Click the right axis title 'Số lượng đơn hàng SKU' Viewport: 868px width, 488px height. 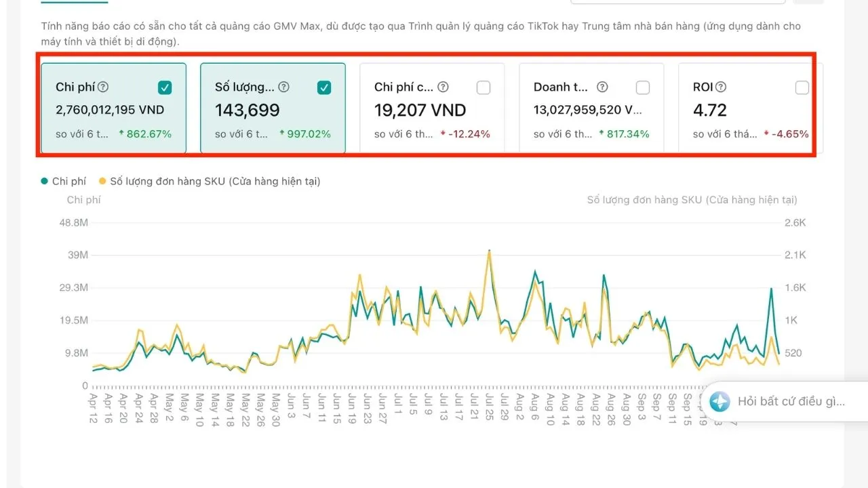(x=692, y=200)
